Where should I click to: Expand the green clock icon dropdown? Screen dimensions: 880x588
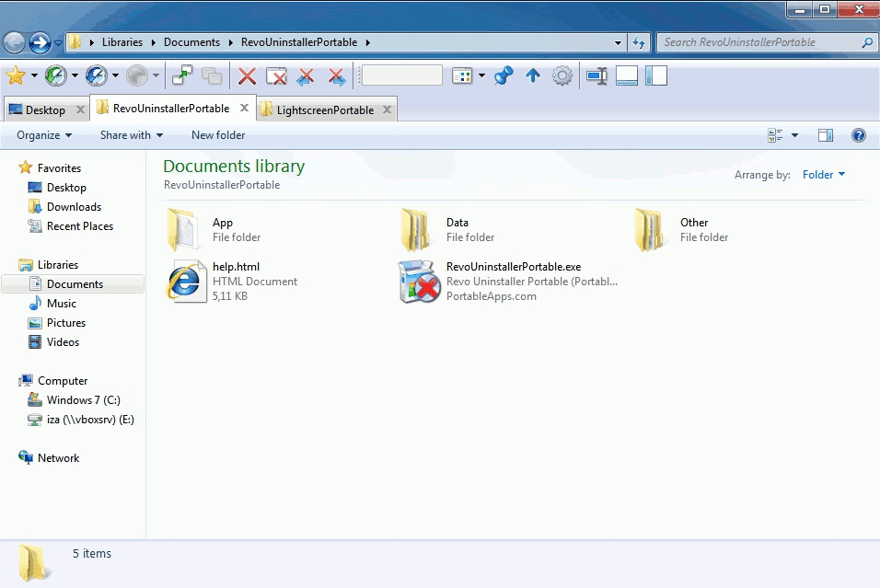pos(75,75)
